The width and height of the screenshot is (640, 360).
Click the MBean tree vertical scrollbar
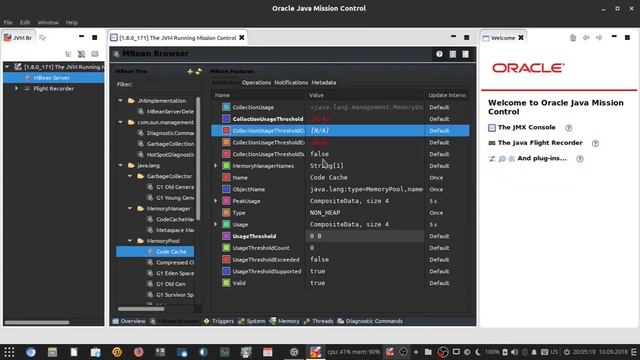tap(198, 158)
